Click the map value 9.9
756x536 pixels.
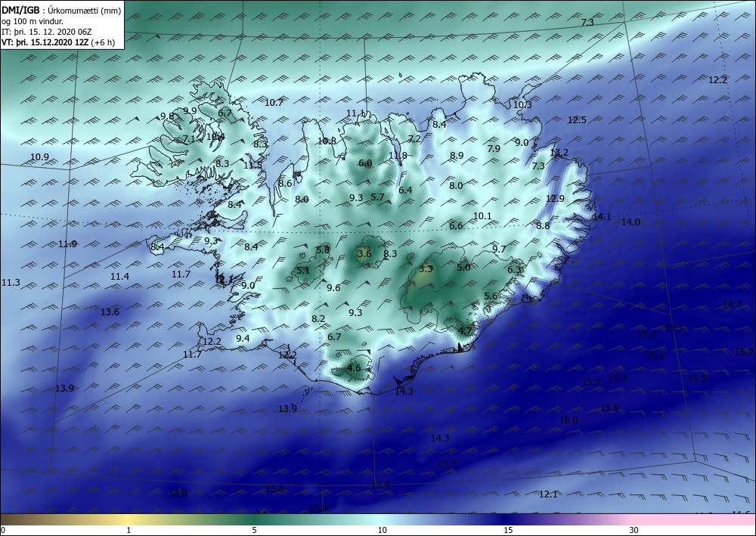tap(190, 110)
